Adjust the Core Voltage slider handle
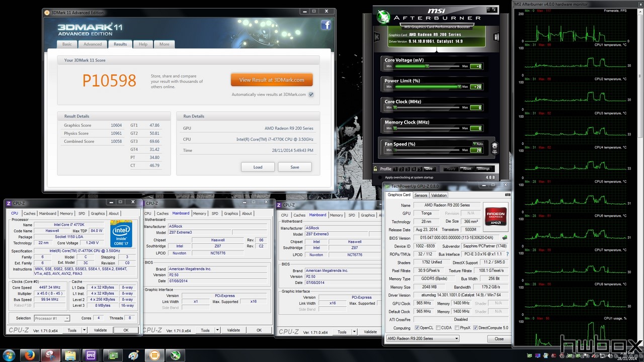 (427, 66)
